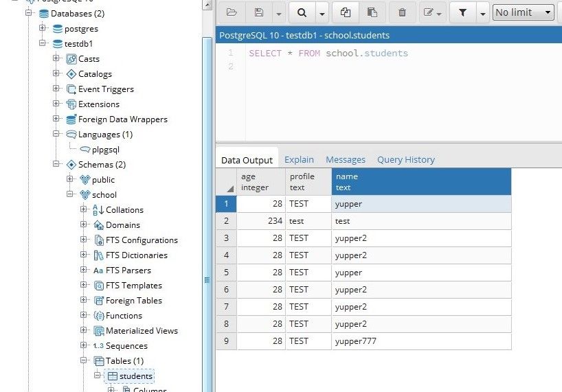This screenshot has height=392, width=562.
Task: Click the Delete trash can icon
Action: click(x=402, y=12)
